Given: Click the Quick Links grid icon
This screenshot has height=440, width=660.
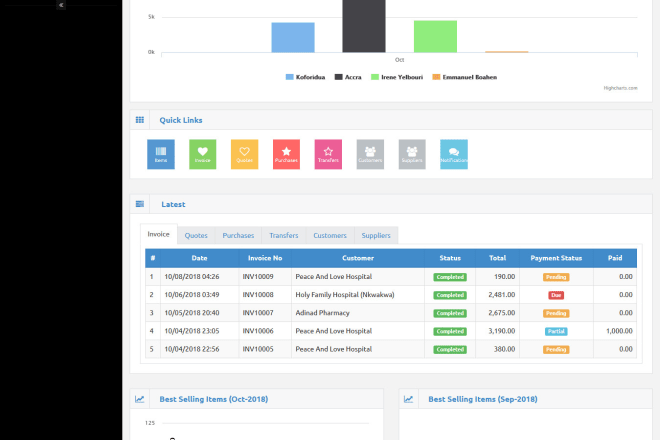Looking at the screenshot, I should click(x=140, y=120).
